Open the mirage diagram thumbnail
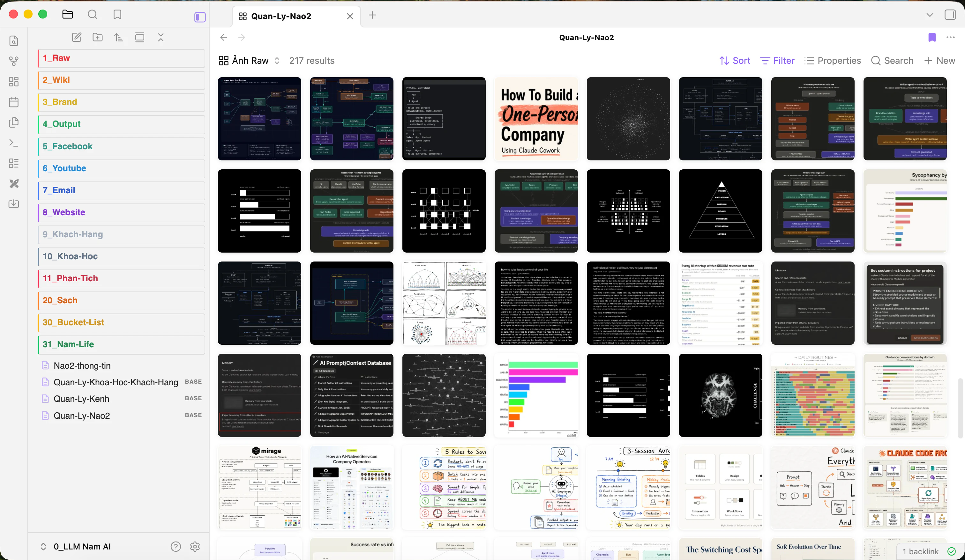965x560 pixels. tap(260, 487)
